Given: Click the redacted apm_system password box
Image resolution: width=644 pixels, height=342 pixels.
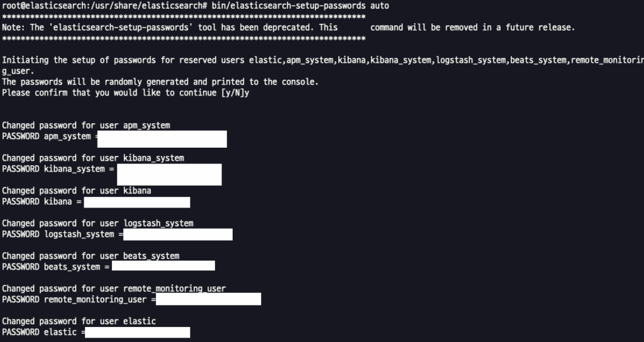Looking at the screenshot, I should pos(162,139).
